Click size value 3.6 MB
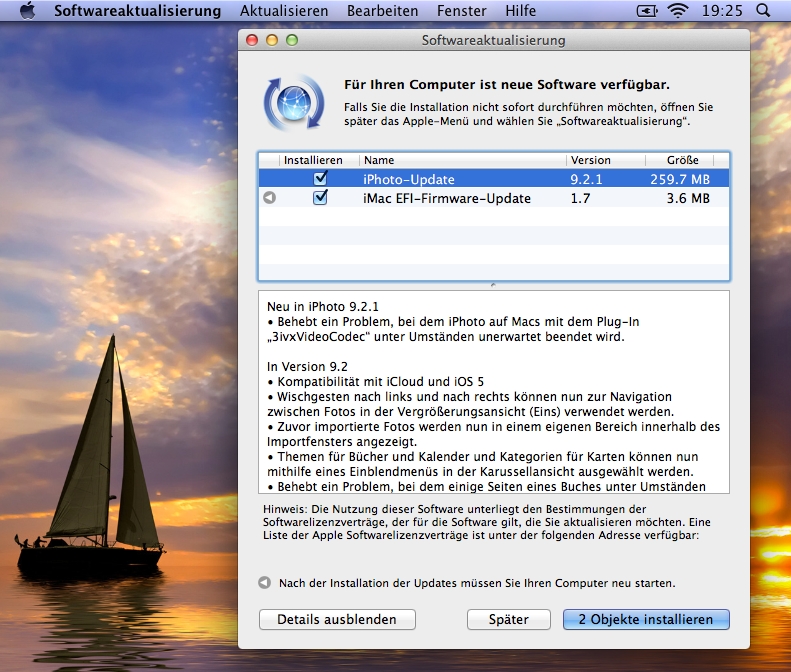Image resolution: width=791 pixels, height=672 pixels. pyautogui.click(x=688, y=198)
